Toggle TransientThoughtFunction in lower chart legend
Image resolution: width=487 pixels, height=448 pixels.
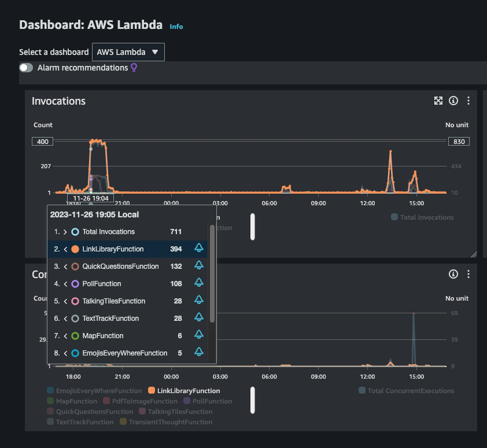pyautogui.click(x=166, y=422)
